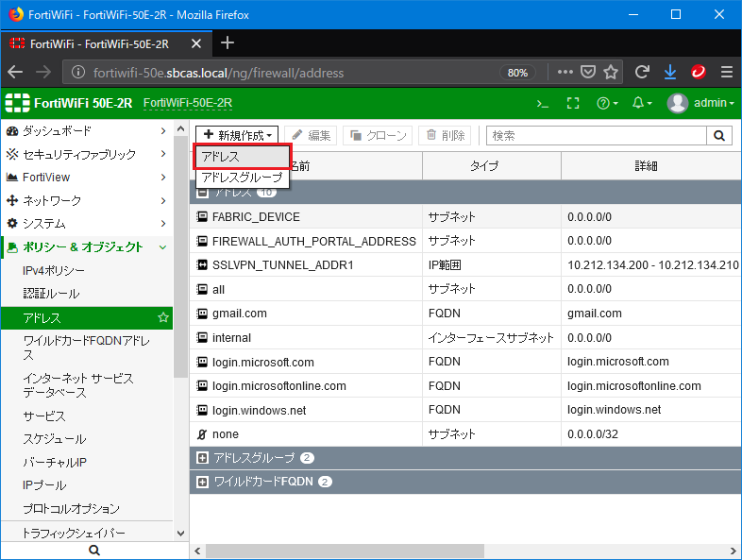Open バーチャルIP in sidebar
This screenshot has height=560, width=742.
(x=55, y=462)
